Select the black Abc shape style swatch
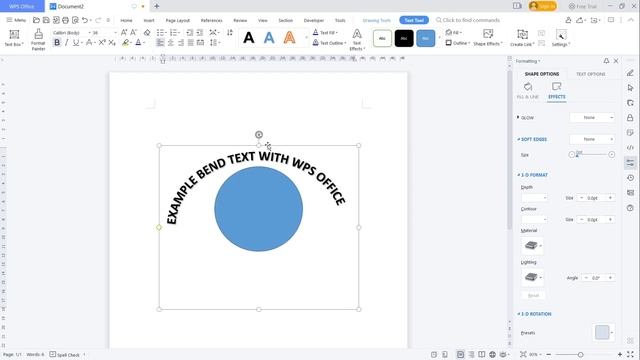This screenshot has height=360, width=640. (x=404, y=38)
